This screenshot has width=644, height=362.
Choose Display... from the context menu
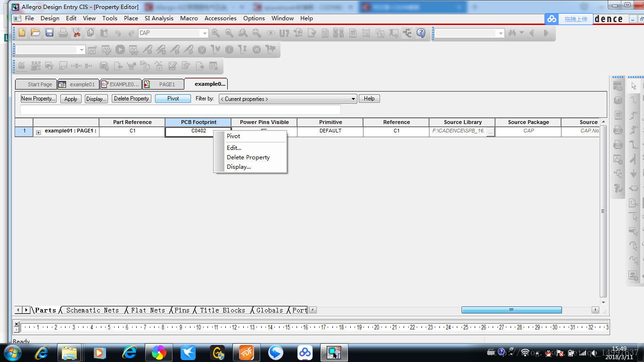(x=239, y=167)
